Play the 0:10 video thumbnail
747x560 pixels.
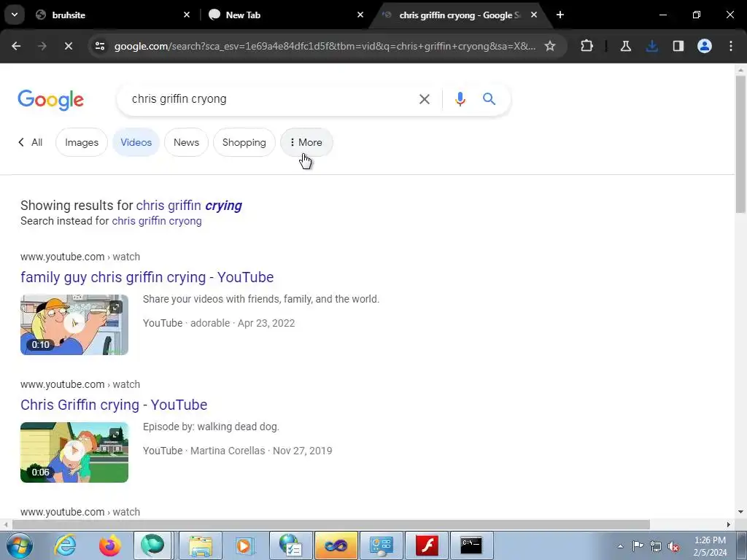[74, 324]
